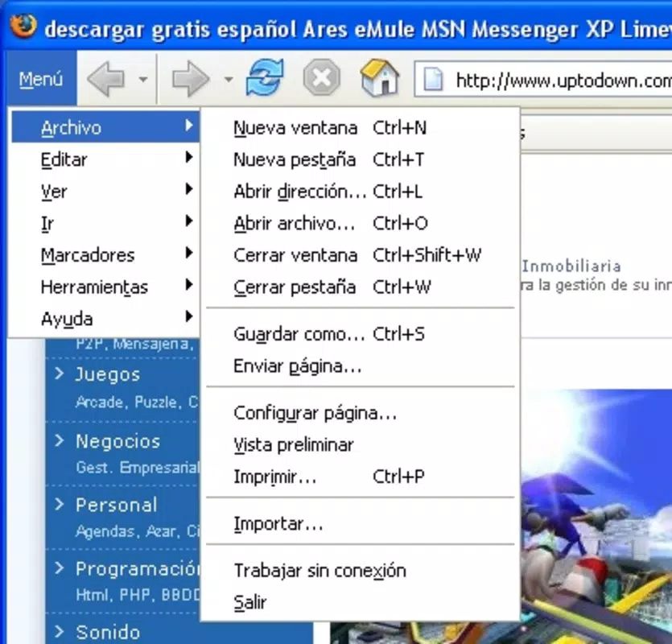Choose Guardar como... from the menu
The height and width of the screenshot is (644, 672).
pyautogui.click(x=360, y=333)
